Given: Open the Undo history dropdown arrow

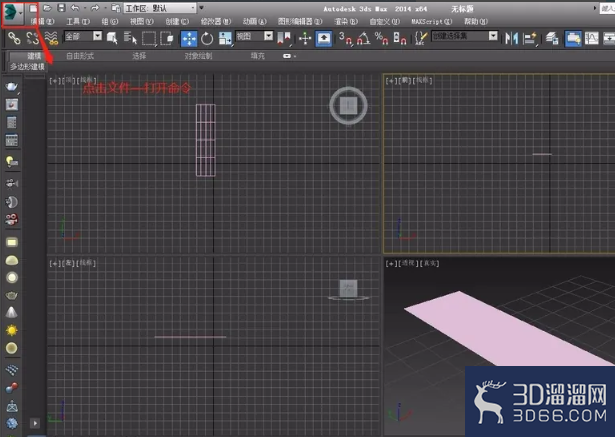Looking at the screenshot, I should tap(84, 8).
